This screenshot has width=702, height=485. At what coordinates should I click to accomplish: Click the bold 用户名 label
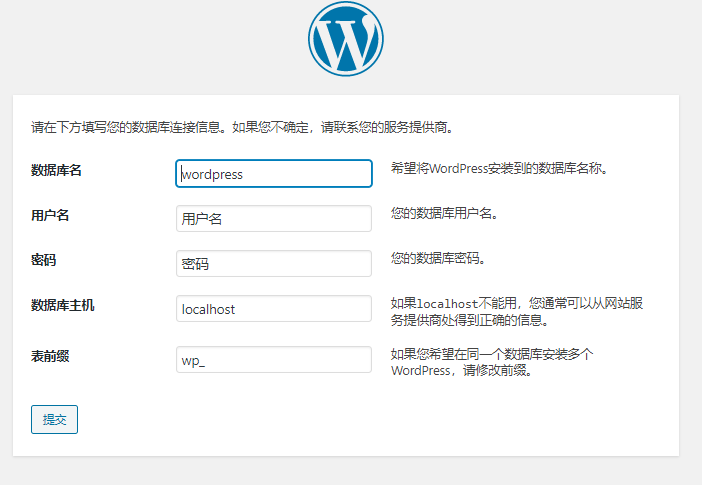coord(50,215)
